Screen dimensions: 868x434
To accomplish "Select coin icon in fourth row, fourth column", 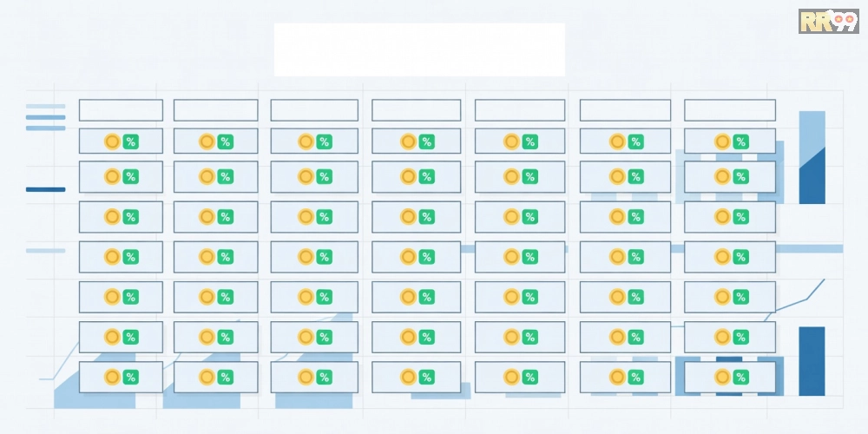I will (x=409, y=257).
